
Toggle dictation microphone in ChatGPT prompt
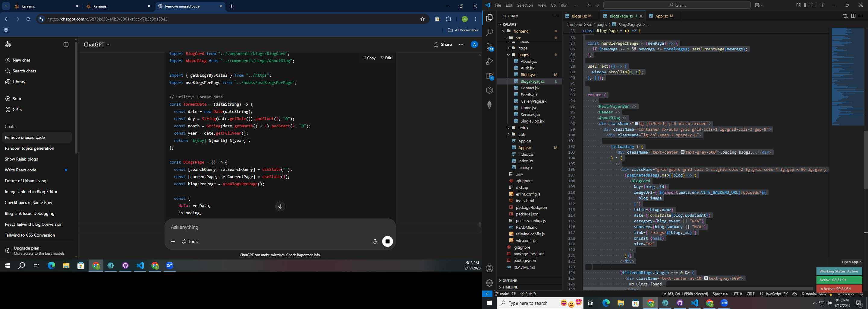[x=375, y=241]
